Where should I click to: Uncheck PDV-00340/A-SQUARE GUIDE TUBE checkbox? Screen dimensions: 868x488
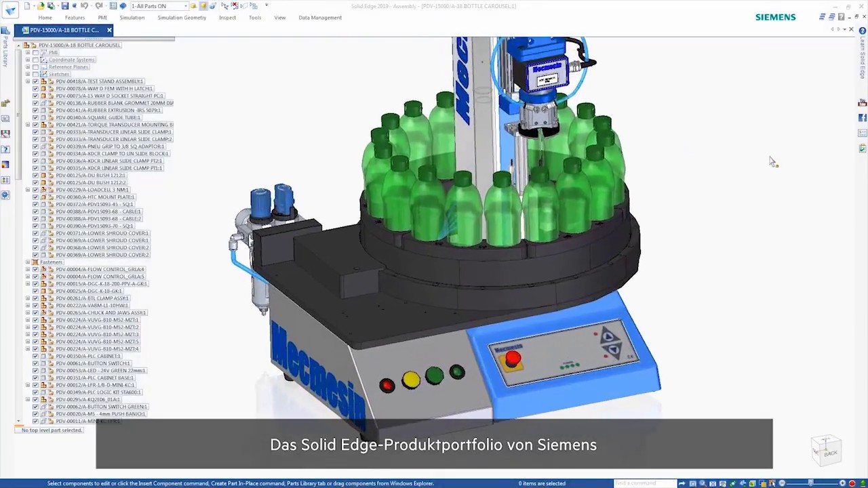35,117
